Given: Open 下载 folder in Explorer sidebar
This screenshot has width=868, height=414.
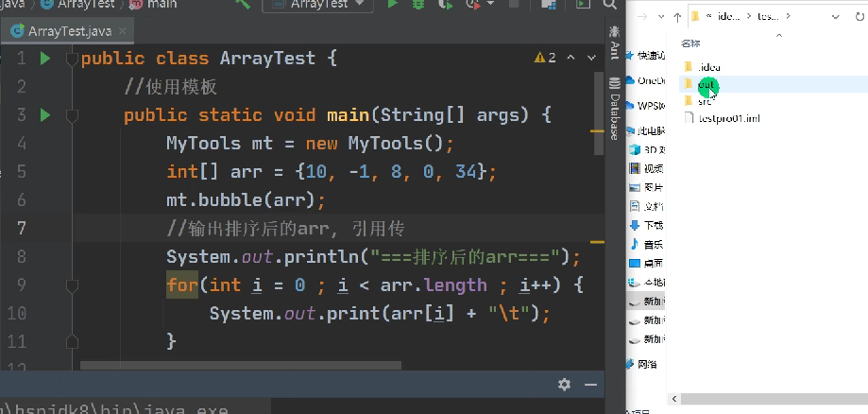Looking at the screenshot, I should 647,226.
